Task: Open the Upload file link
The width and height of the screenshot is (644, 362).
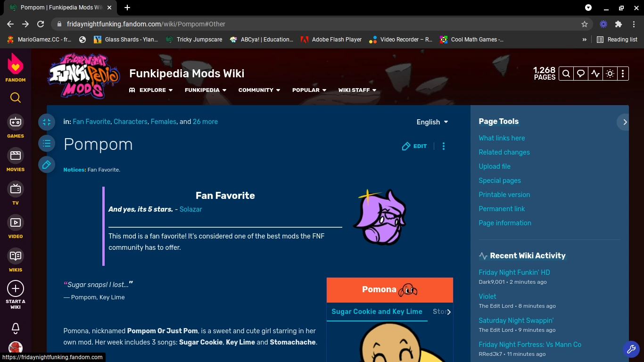Action: (x=495, y=166)
